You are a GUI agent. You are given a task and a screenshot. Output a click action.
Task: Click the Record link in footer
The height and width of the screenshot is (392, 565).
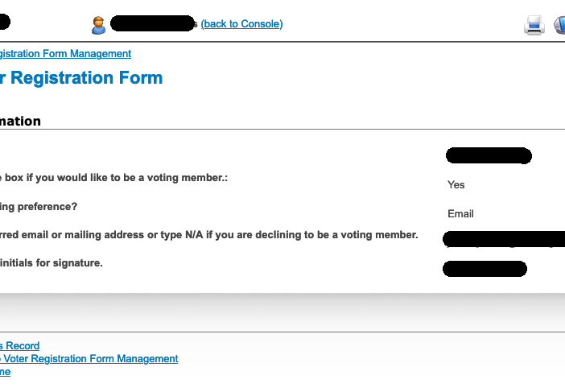click(x=19, y=345)
